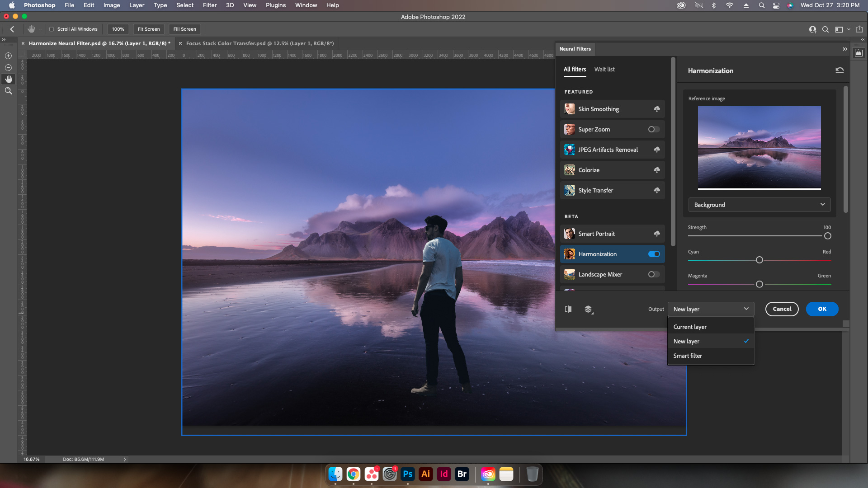Expand the status bar Doc info arrow
Viewport: 868px width, 488px height.
125,459
